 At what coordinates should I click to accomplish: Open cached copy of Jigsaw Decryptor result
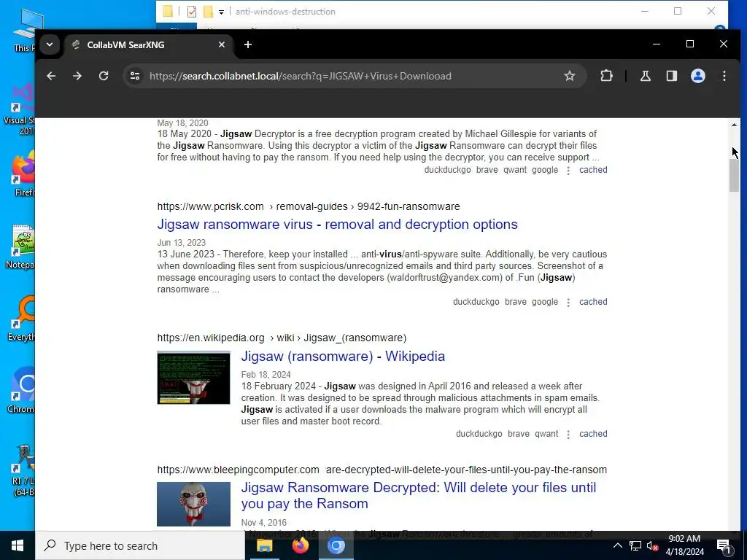593,170
